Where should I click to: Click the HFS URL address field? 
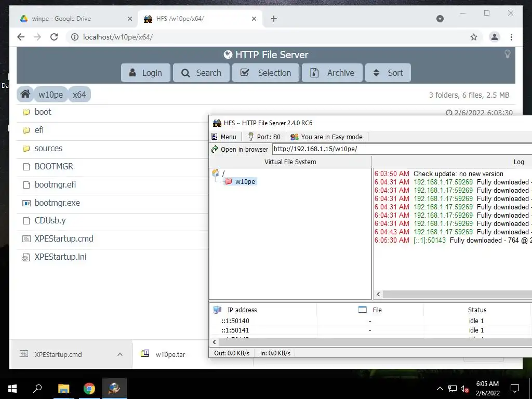pos(402,149)
